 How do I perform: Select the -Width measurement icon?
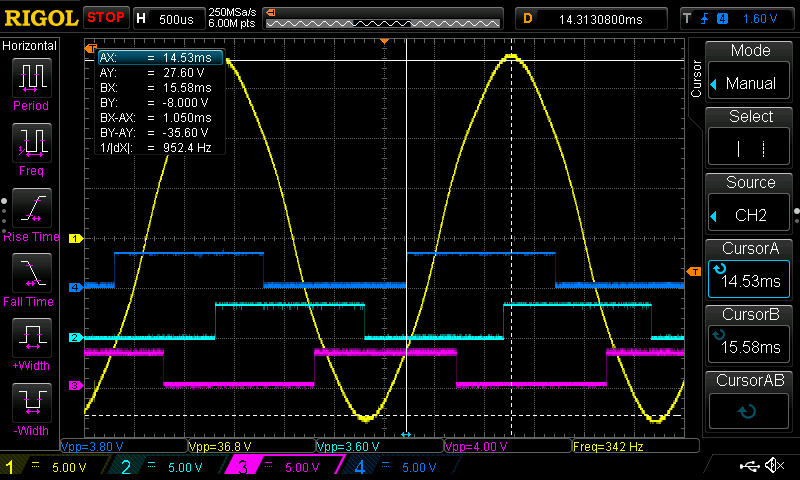[x=32, y=402]
